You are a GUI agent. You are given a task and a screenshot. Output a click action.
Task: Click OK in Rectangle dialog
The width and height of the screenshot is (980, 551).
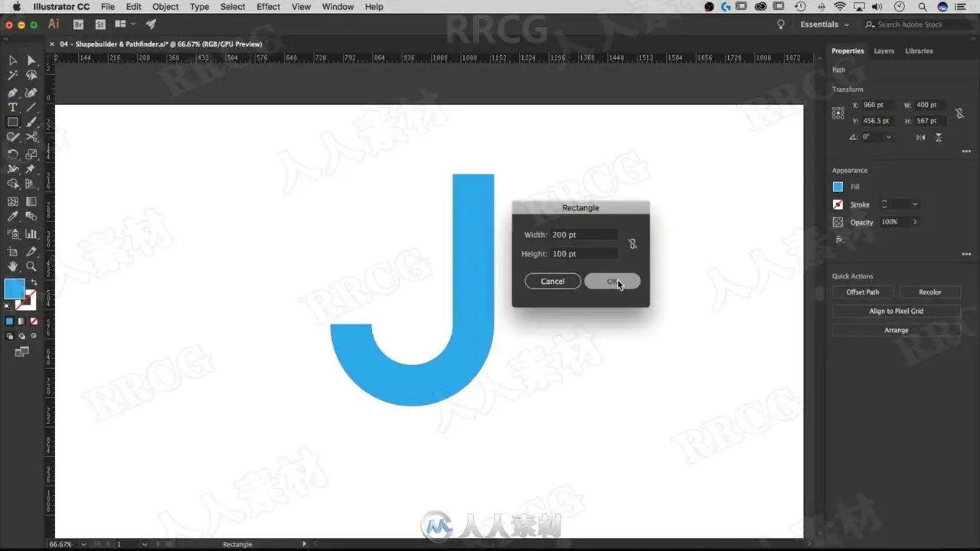(x=612, y=282)
